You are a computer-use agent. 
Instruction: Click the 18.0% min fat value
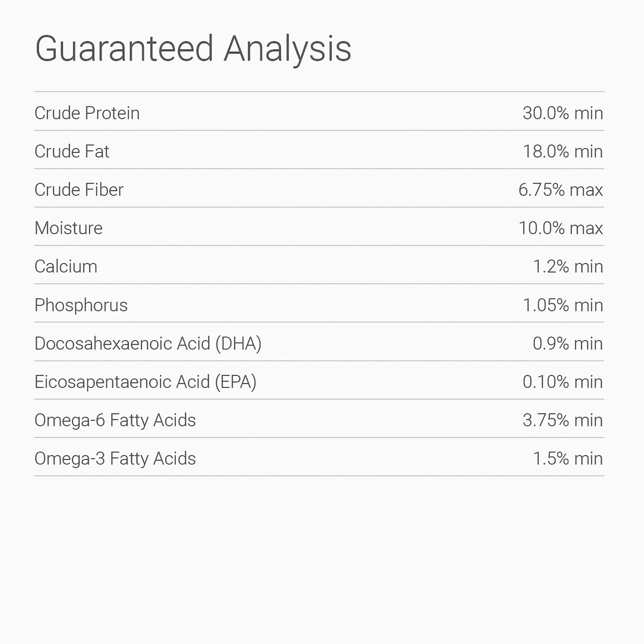coord(562,152)
